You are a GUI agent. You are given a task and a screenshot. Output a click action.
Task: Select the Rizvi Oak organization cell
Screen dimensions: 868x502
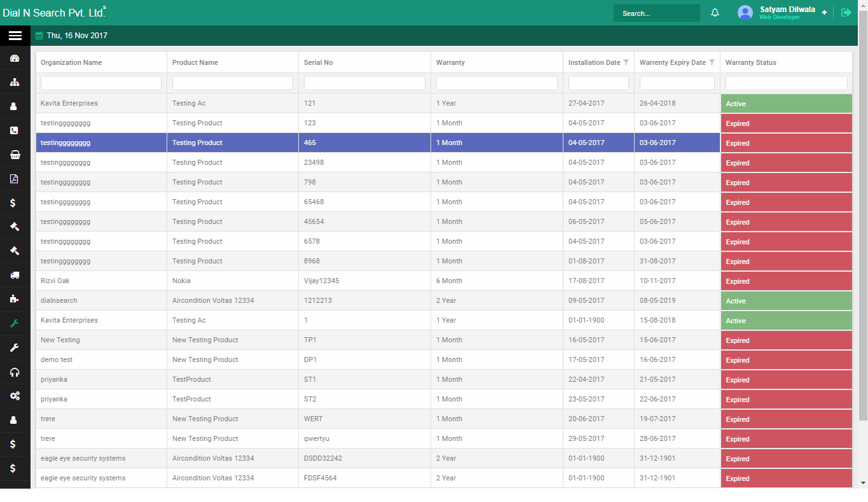tap(101, 281)
